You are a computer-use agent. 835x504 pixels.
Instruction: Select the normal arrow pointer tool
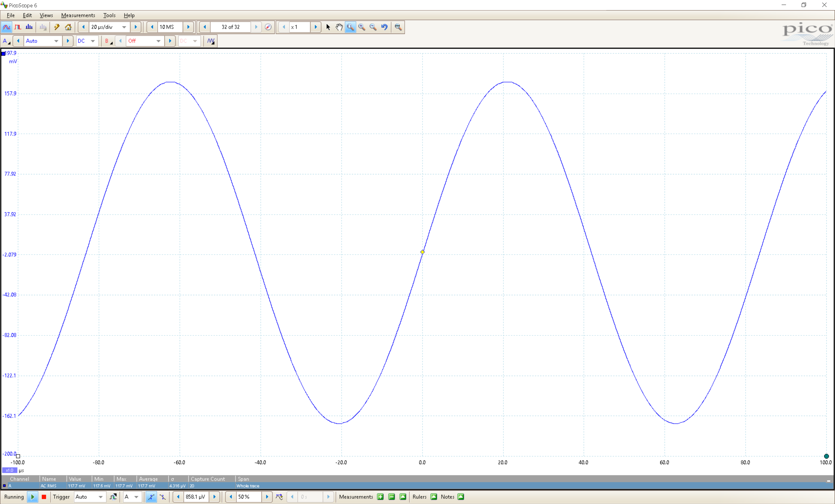tap(328, 27)
